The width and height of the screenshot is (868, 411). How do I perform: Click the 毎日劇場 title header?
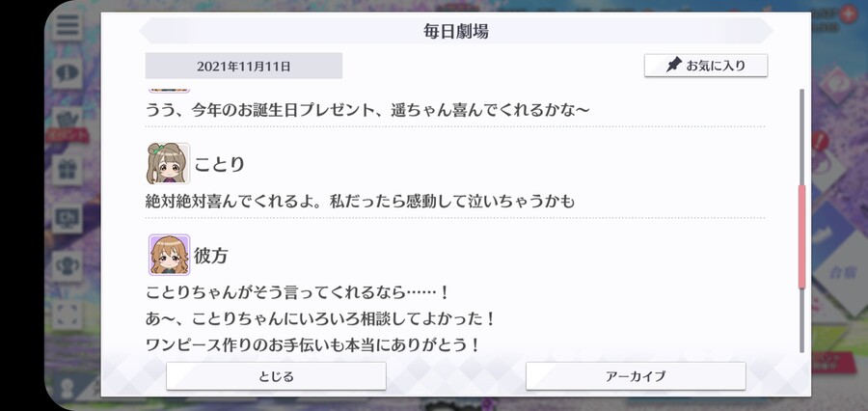tap(455, 31)
